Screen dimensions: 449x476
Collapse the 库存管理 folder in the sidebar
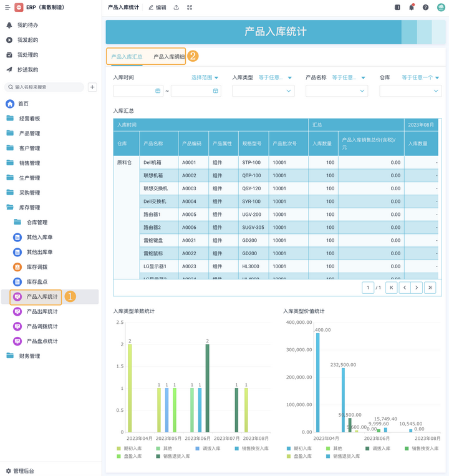[x=29, y=208]
